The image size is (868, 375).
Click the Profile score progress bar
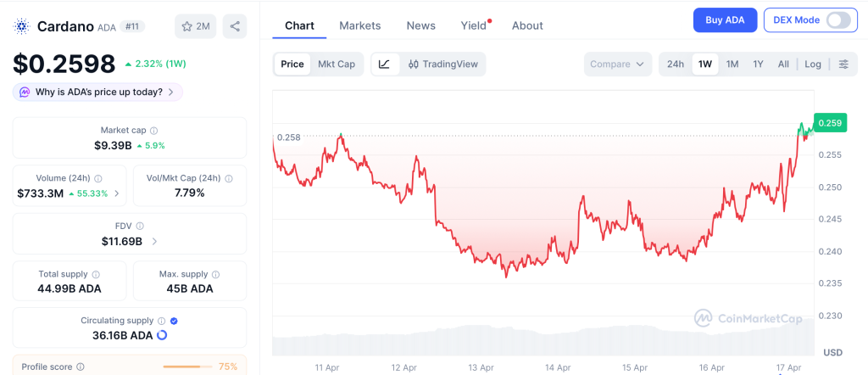(187, 367)
